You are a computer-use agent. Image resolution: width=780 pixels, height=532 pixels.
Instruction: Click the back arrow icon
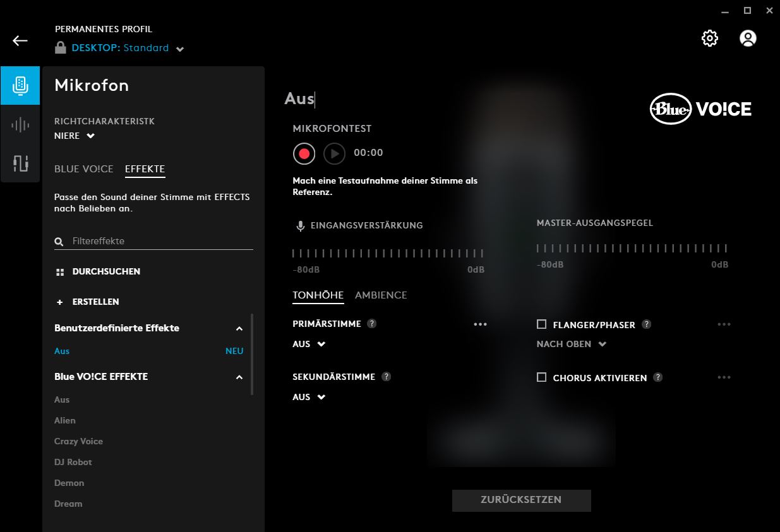pos(20,41)
